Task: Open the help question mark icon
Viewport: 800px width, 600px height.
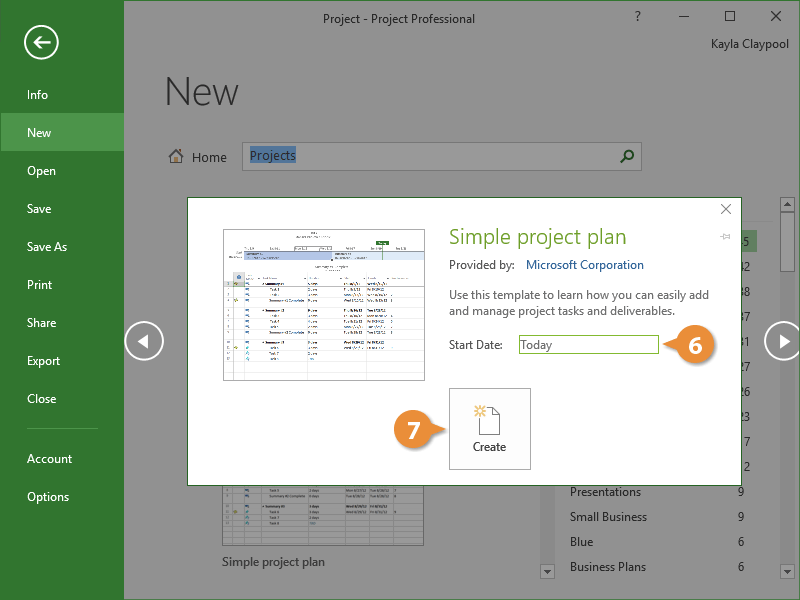Action: [639, 17]
